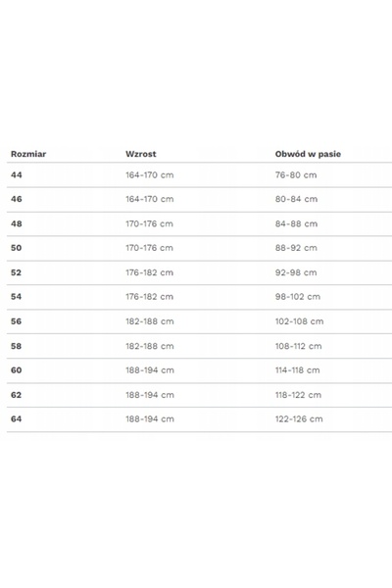
Task: Click the 76-80 cm waist value
Action: pyautogui.click(x=296, y=174)
